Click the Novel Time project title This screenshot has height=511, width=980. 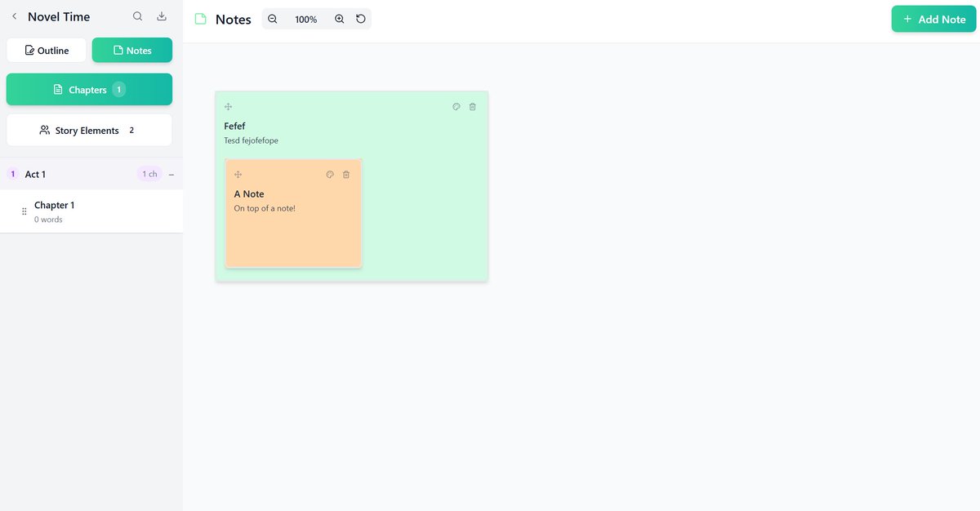(59, 16)
